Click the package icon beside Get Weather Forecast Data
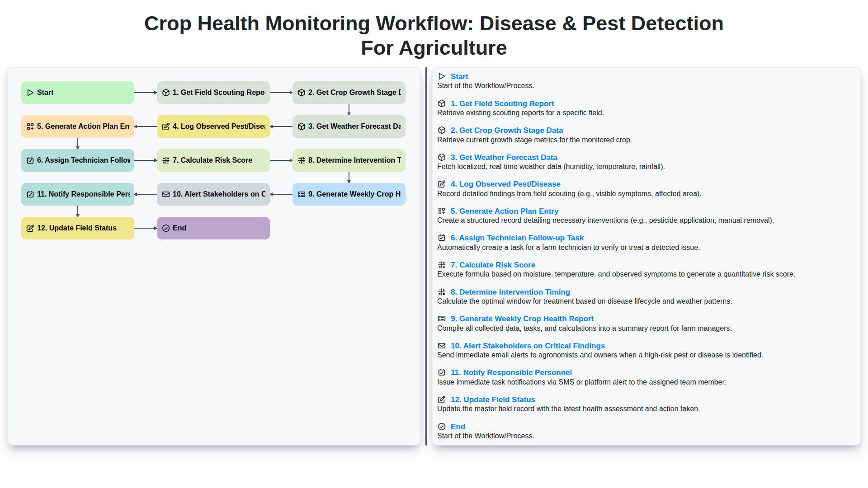Viewport: 868px width, 488px height. click(302, 127)
